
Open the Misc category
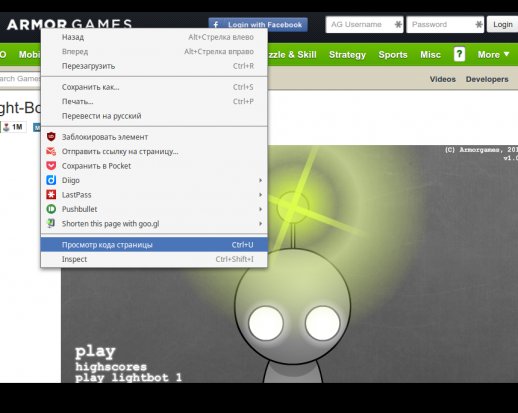[x=430, y=55]
